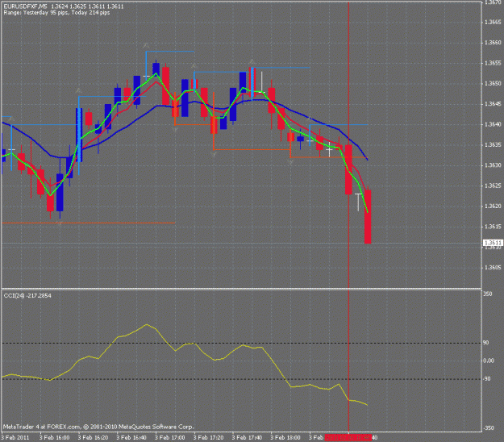
Task: Click the 1.3635 price axis label
Action: 493,145
